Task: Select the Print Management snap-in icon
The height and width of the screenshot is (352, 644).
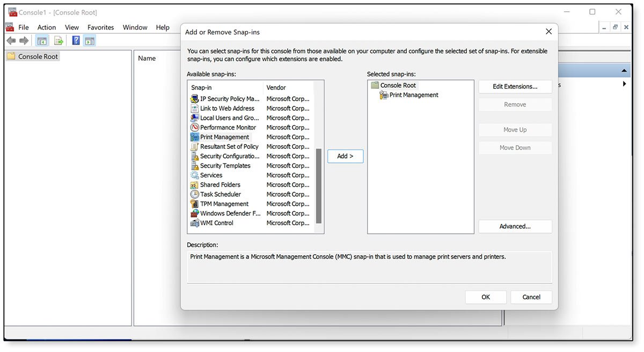Action: (x=194, y=137)
